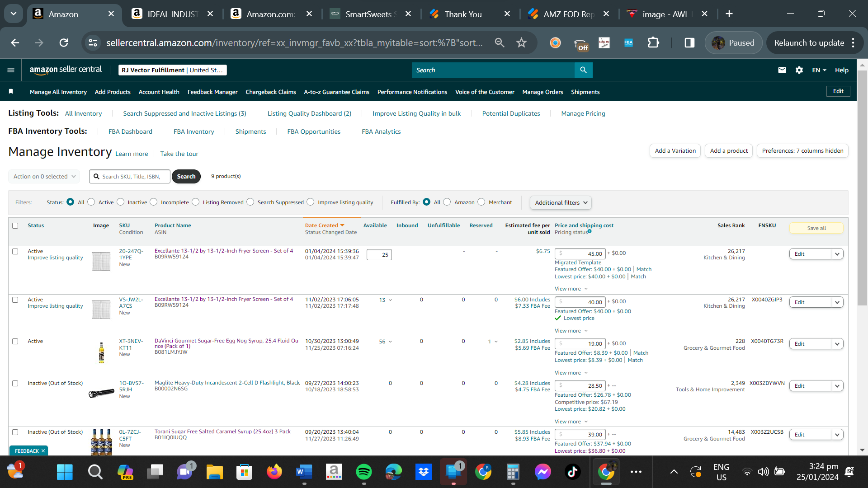Open the Calculator app from the taskbar
868x488 pixels.
click(x=513, y=472)
